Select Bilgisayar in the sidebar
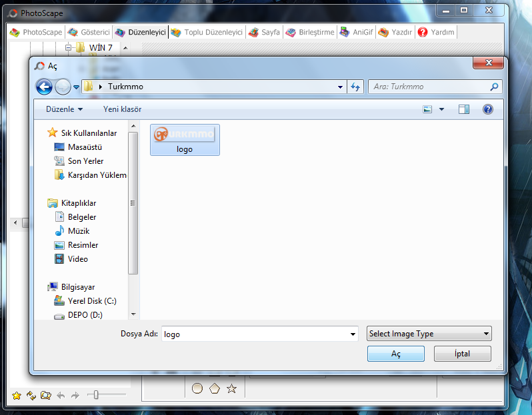 tap(71, 287)
